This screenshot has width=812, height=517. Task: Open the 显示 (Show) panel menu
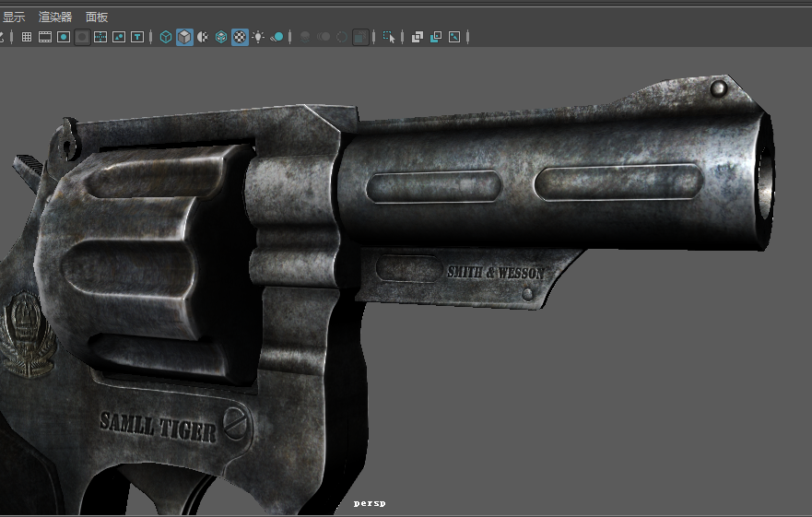coord(14,18)
